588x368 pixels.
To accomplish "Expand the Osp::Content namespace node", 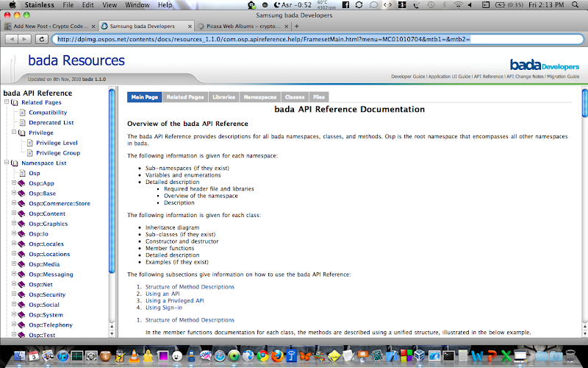I will pos(14,213).
